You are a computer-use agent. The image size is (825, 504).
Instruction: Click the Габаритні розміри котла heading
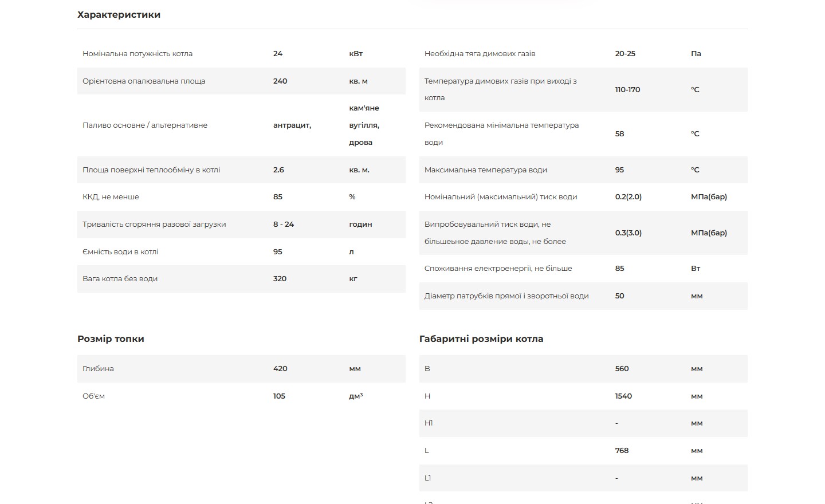coord(481,339)
